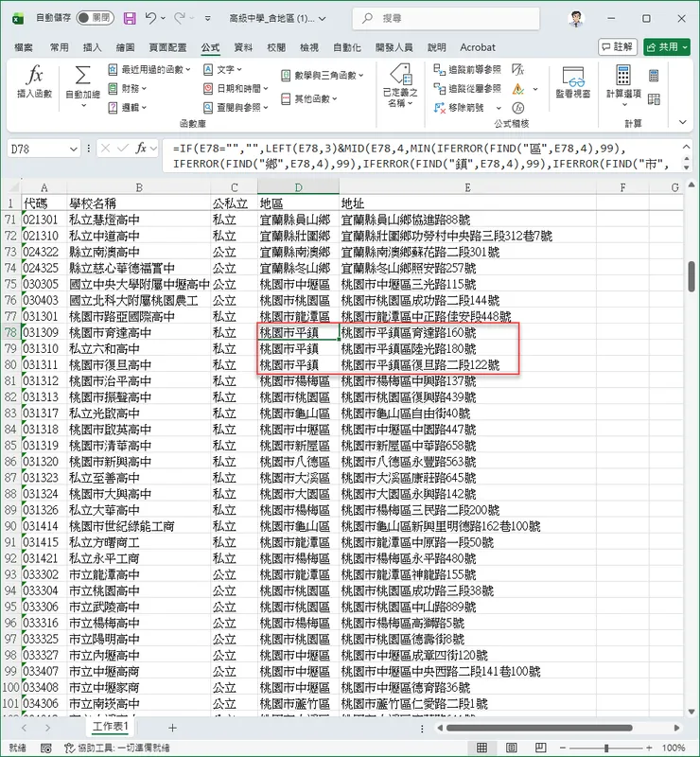
Task: Collapse the formula bar with the up chevron
Action: click(x=686, y=147)
